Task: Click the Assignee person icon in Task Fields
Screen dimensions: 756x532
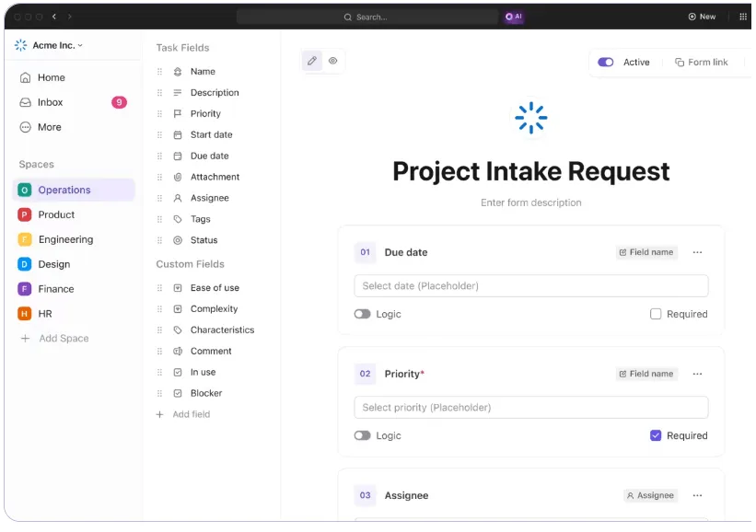Action: point(178,198)
